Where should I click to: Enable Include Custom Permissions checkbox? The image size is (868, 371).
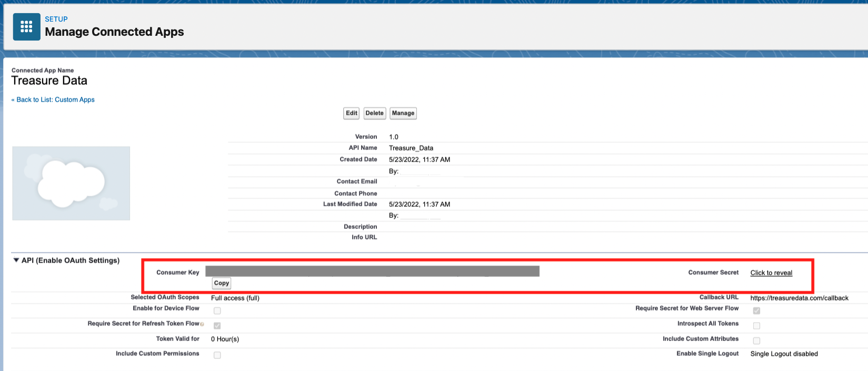pos(217,355)
